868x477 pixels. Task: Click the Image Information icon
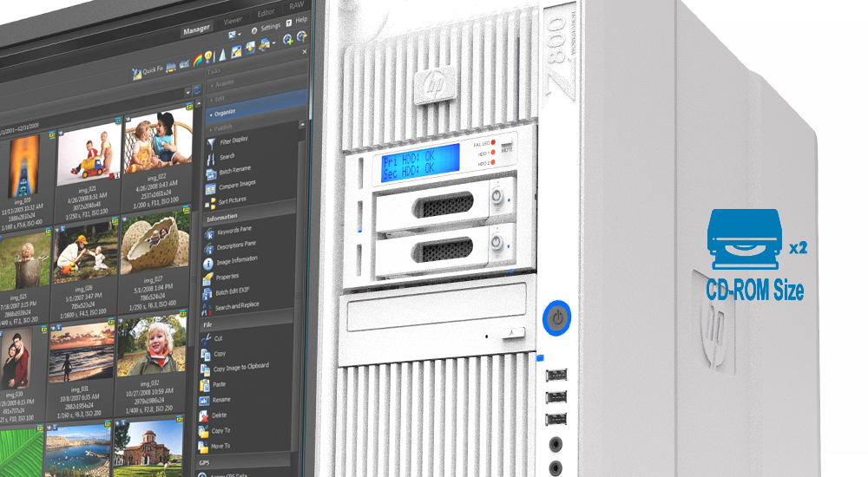pos(208,264)
